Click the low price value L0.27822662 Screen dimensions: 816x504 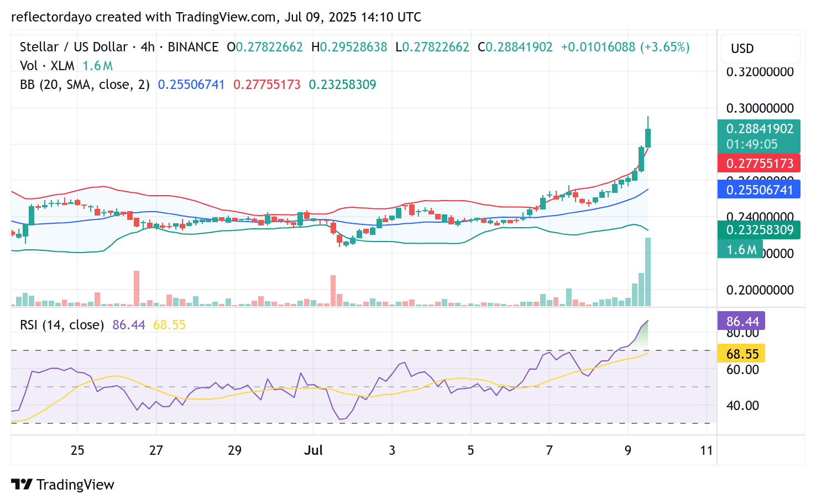pyautogui.click(x=432, y=47)
